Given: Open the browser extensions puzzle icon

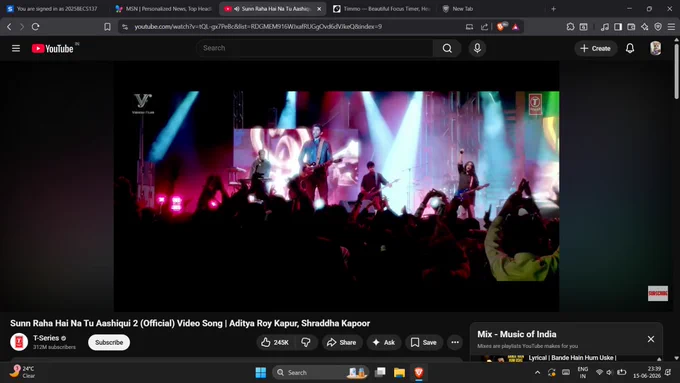Looking at the screenshot, I should point(570,27).
